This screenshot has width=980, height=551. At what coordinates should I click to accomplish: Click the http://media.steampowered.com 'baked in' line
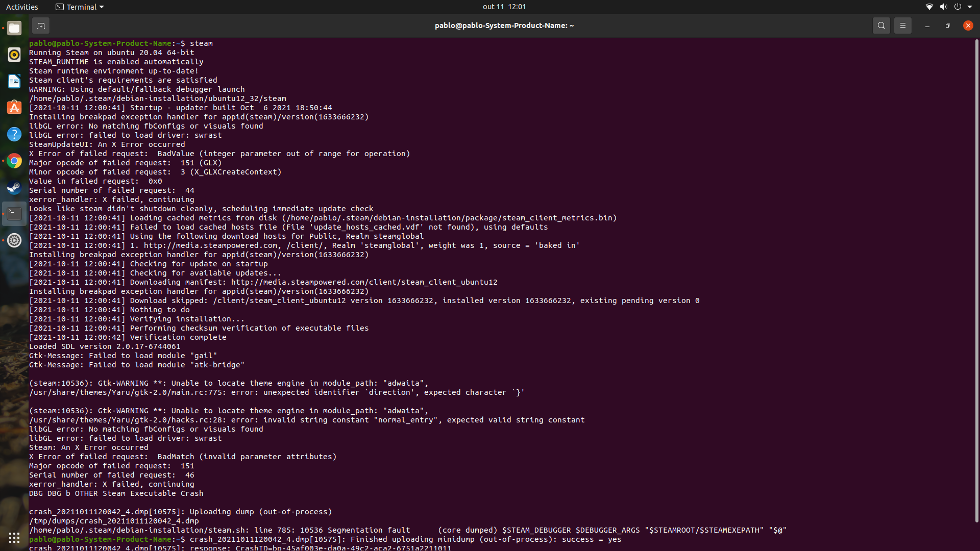(x=305, y=245)
